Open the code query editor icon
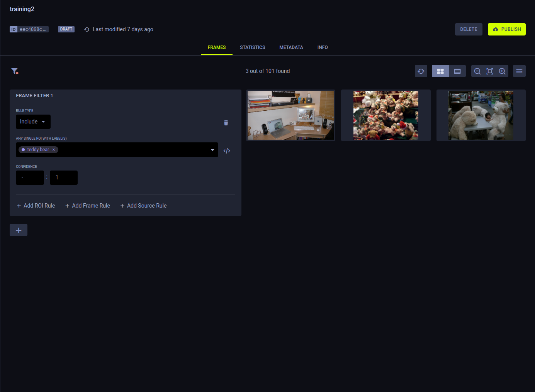535x392 pixels. point(227,150)
